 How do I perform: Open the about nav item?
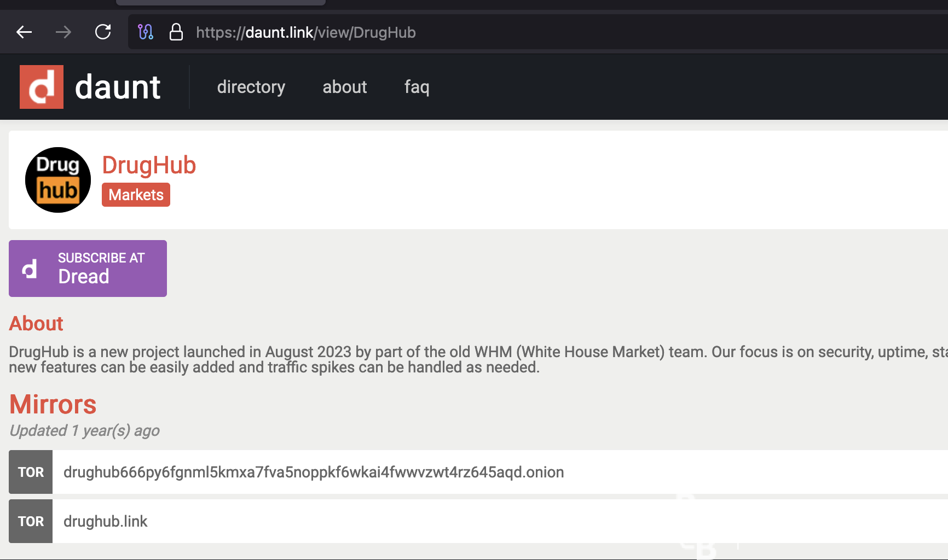345,87
